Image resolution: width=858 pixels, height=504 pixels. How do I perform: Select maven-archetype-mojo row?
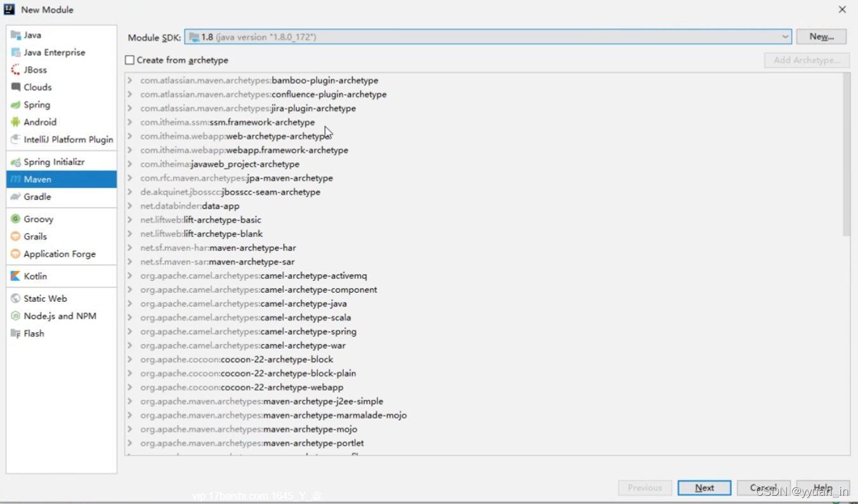484,429
